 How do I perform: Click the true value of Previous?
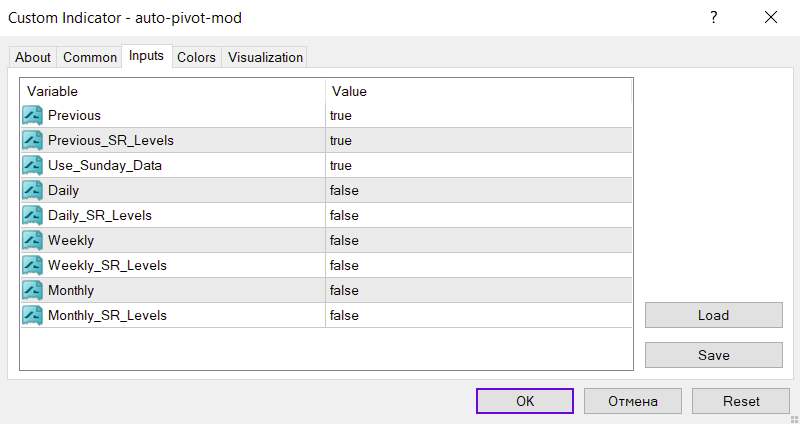point(341,115)
